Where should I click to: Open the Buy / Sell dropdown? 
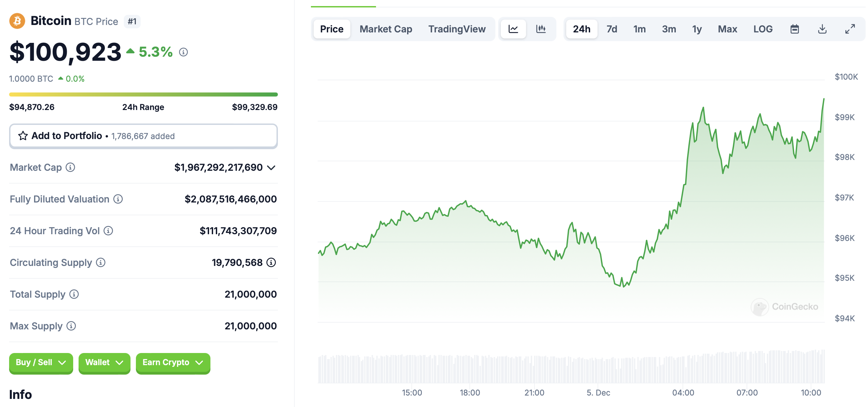point(41,362)
